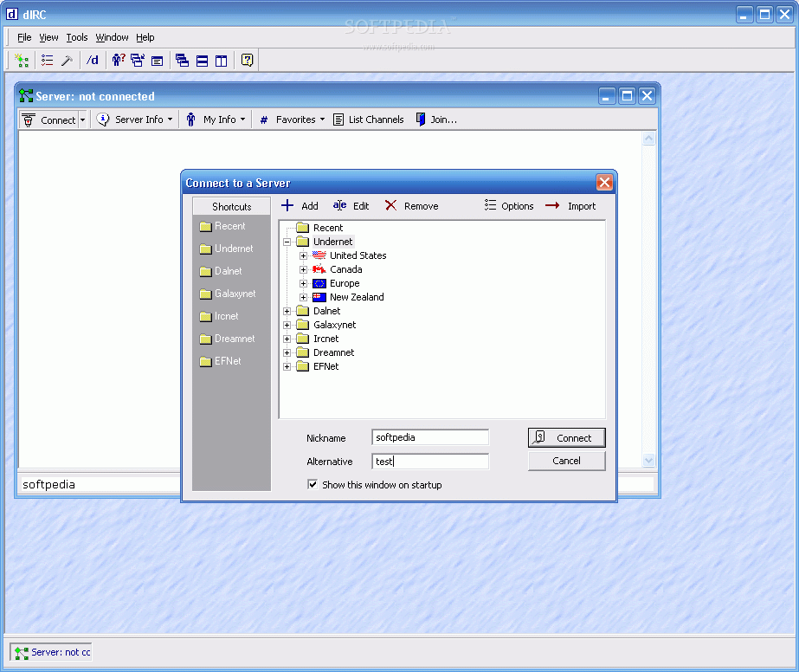Click the single window text icon in main toolbar
The height and width of the screenshot is (672, 799).
(x=157, y=61)
